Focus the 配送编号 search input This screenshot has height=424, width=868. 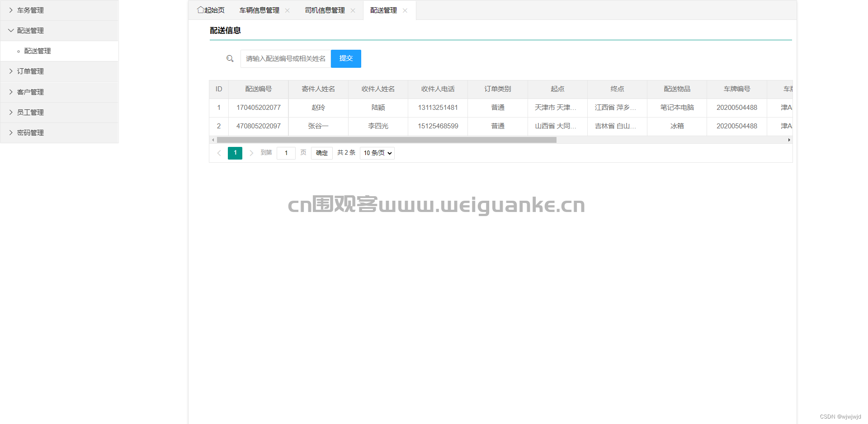point(286,59)
